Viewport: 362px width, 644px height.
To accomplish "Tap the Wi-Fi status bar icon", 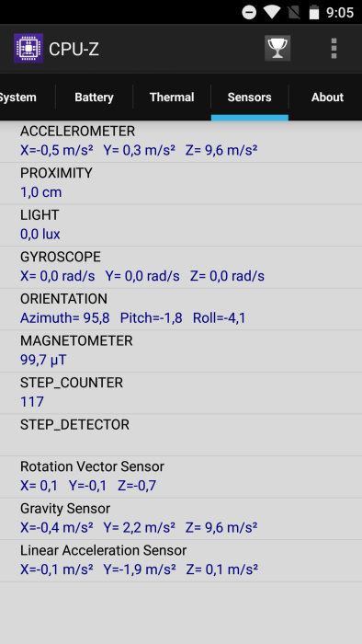I will tap(271, 12).
